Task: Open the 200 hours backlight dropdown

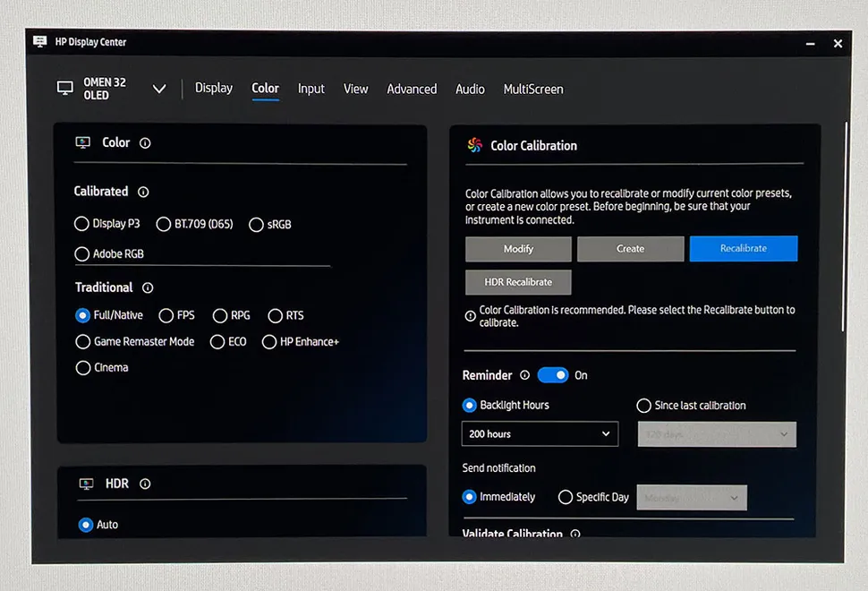Action: pos(540,434)
